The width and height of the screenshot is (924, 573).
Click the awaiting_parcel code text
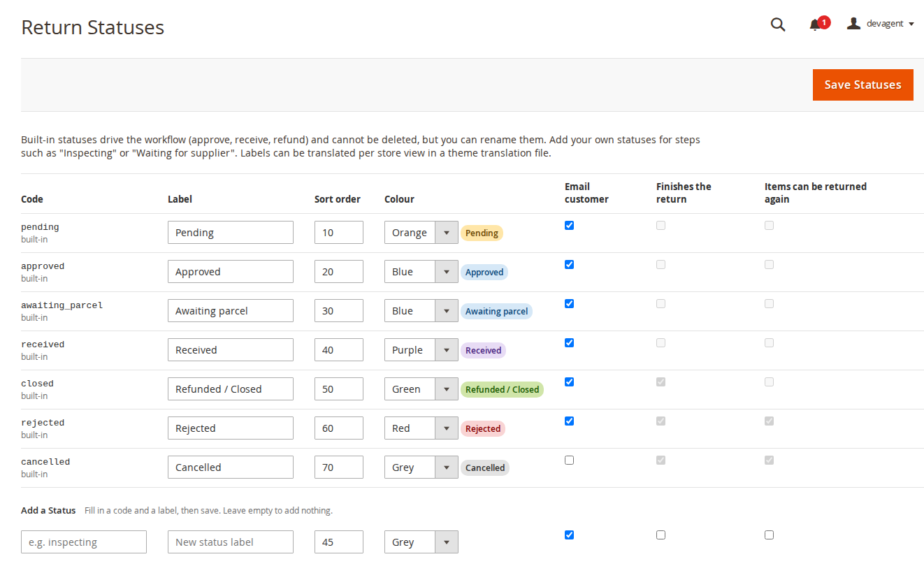pos(62,305)
